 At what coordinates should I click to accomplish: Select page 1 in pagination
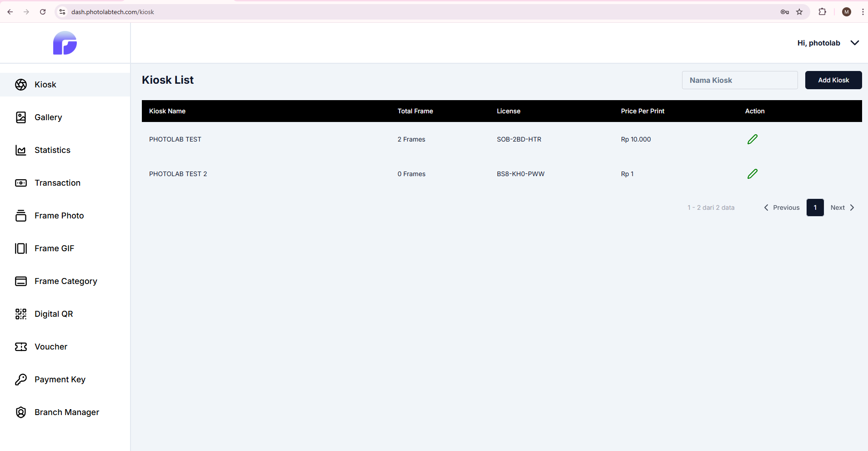point(815,208)
